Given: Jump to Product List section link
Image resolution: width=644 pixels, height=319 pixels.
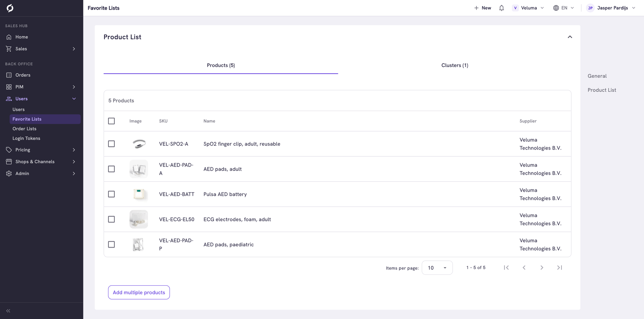Looking at the screenshot, I should 602,90.
